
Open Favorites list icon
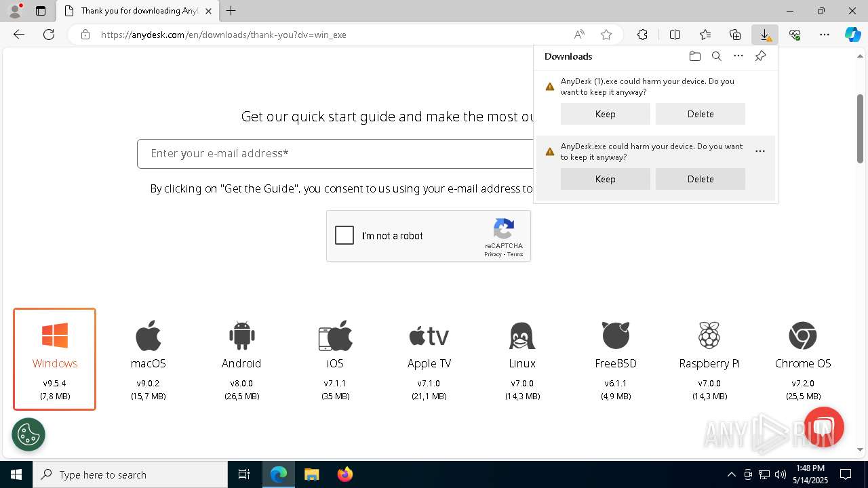click(705, 35)
